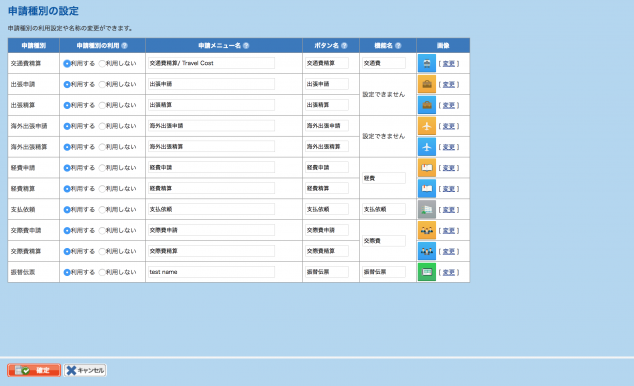Click the 設定できません text beside 出張申請
The height and width of the screenshot is (386, 634).
tap(383, 95)
